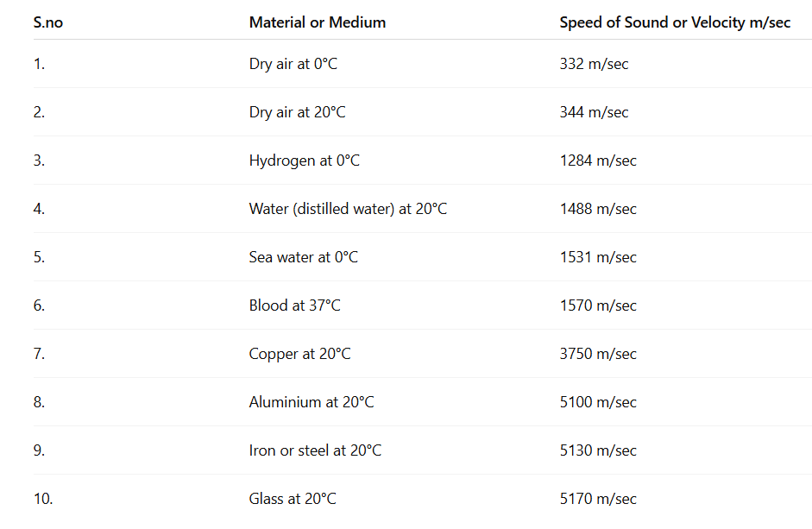Click the 'Blood at 37°C' entry

click(x=295, y=305)
